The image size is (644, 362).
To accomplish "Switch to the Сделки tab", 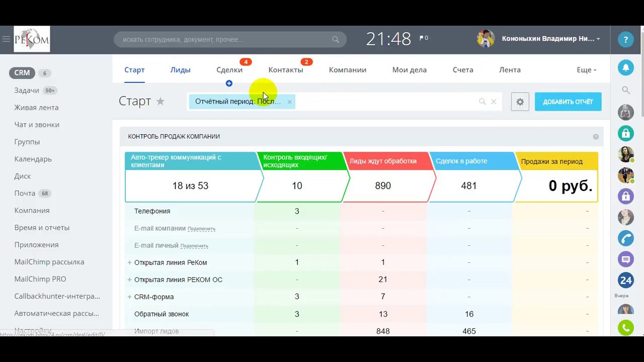I will [229, 70].
